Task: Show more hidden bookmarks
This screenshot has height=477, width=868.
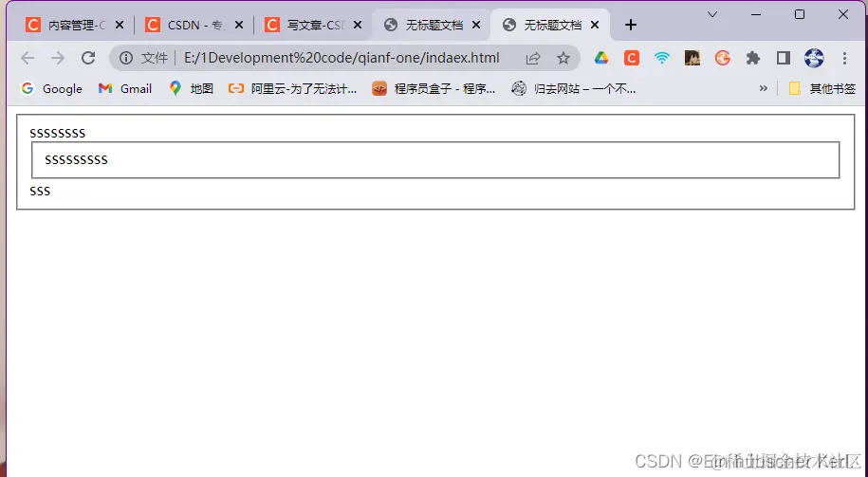Action: 764,88
